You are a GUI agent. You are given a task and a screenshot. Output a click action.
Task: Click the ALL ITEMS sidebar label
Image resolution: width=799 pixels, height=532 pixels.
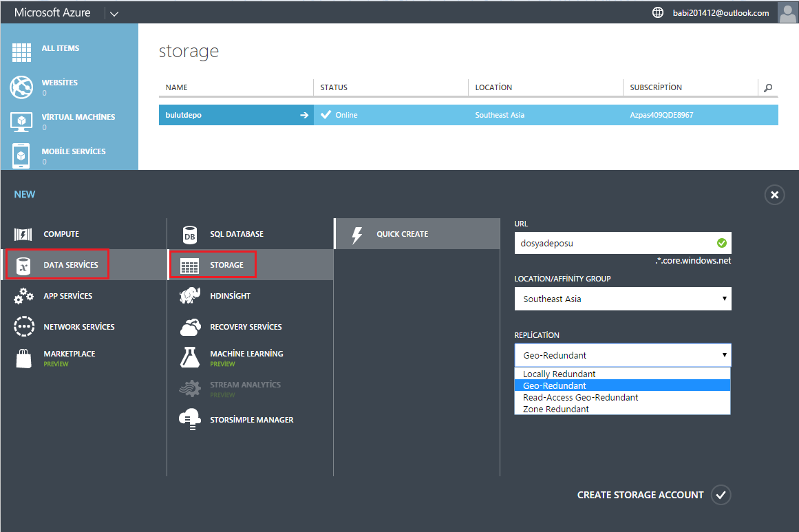click(x=60, y=48)
